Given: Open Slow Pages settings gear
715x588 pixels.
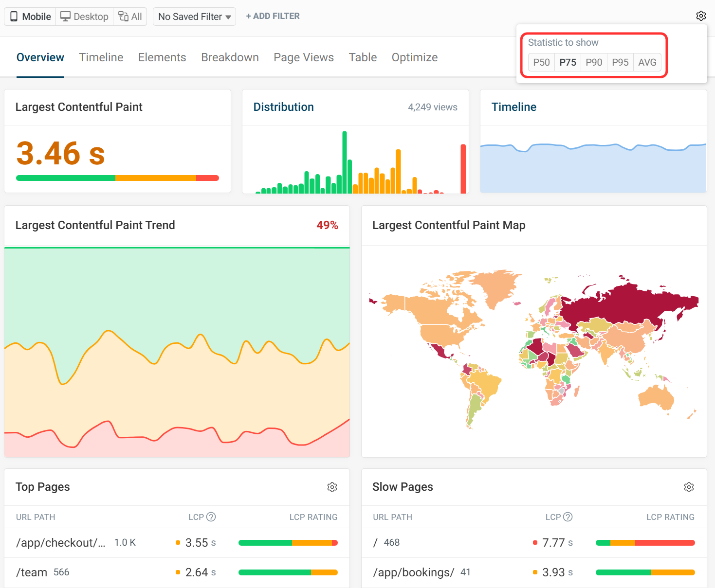Looking at the screenshot, I should pos(689,487).
